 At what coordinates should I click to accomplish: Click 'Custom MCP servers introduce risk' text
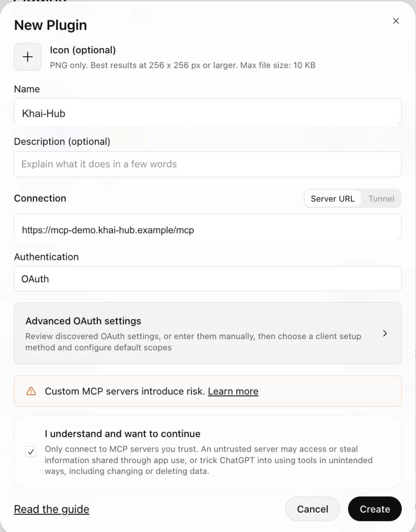tap(125, 391)
